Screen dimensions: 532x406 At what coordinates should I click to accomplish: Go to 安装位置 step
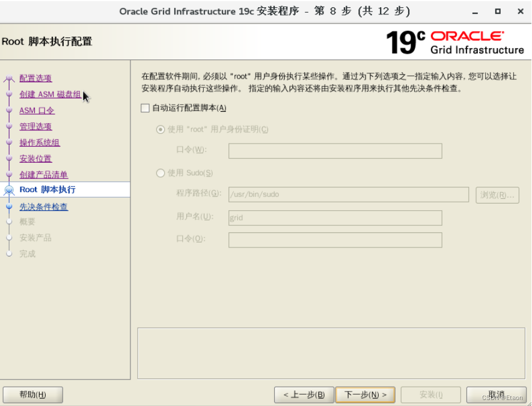click(x=35, y=159)
